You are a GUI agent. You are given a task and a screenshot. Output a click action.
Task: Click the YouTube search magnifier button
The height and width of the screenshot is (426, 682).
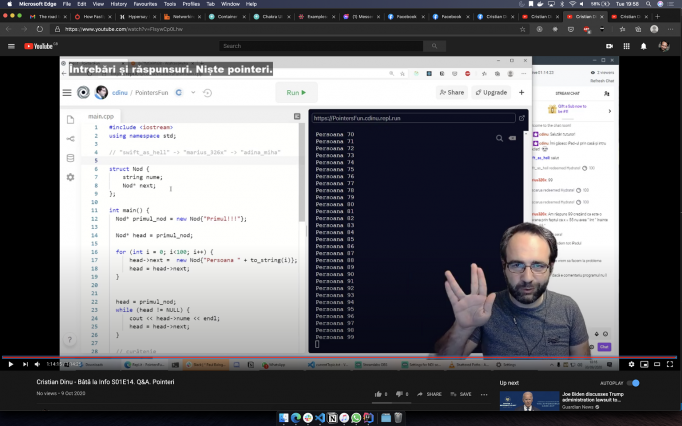point(434,46)
